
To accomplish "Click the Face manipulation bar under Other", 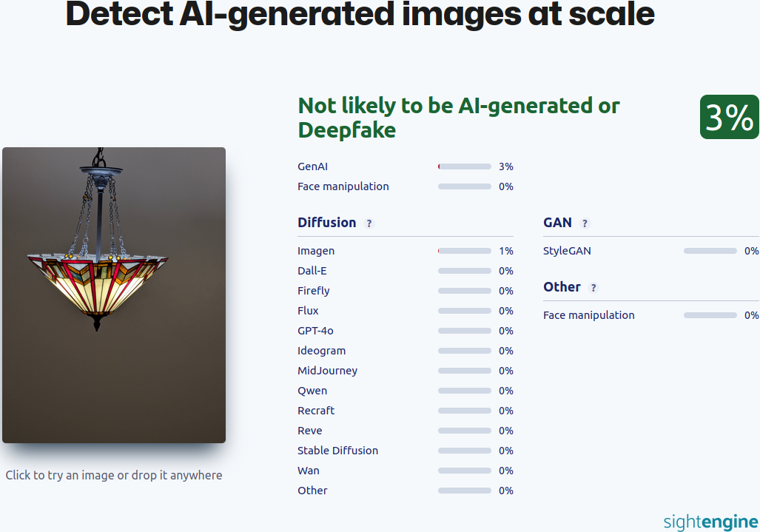I will 710,315.
